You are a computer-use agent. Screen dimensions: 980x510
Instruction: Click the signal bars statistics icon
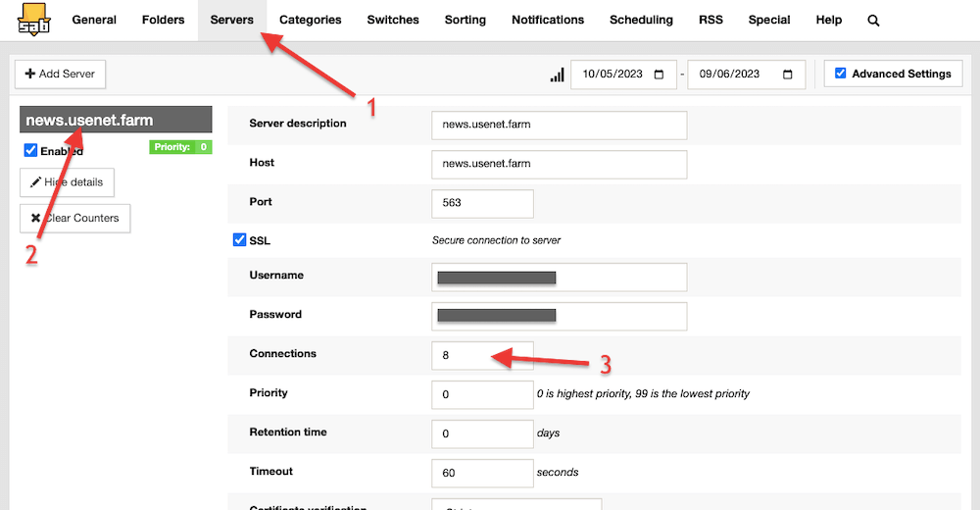pos(558,75)
